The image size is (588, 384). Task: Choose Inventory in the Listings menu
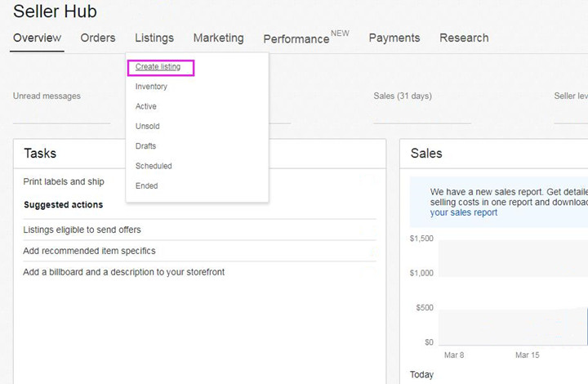[x=151, y=87]
